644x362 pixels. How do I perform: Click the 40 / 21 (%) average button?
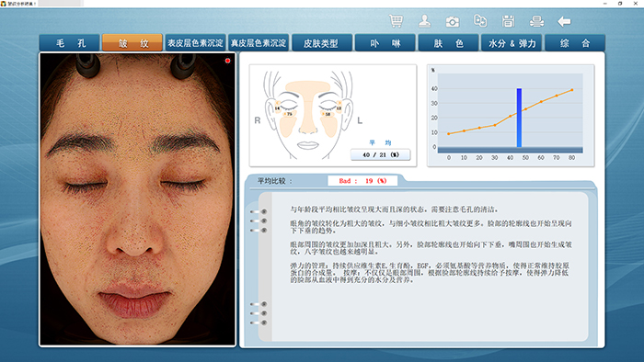[380, 154]
